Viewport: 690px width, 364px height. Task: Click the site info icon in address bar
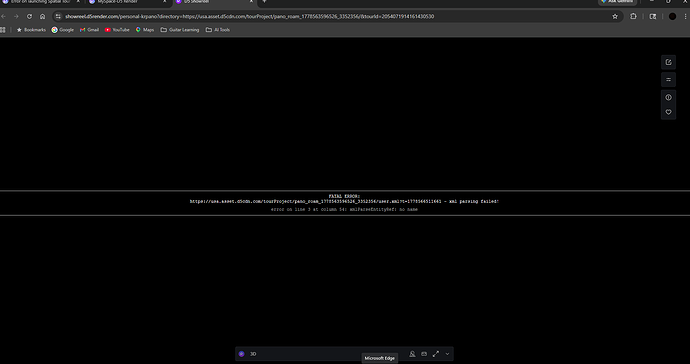pos(58,16)
